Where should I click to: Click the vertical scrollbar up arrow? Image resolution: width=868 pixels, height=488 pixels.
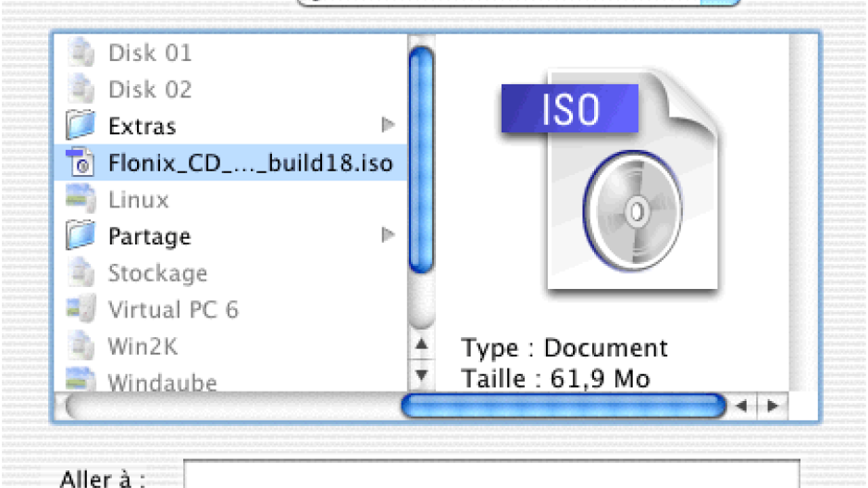[x=421, y=344]
